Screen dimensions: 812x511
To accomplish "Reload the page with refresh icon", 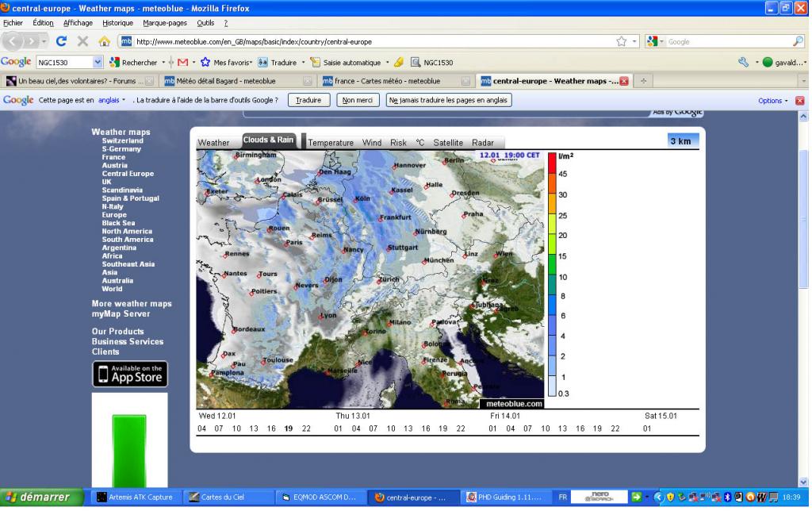I will [x=62, y=41].
